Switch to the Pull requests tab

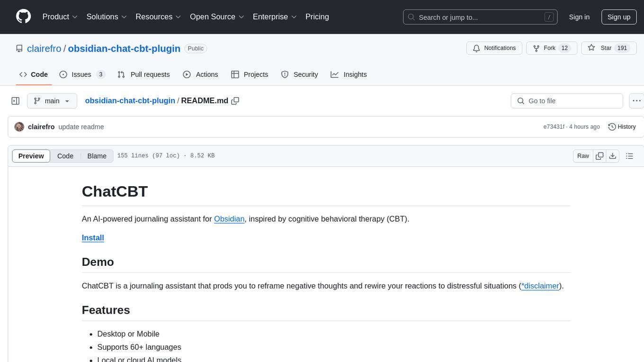click(x=143, y=74)
